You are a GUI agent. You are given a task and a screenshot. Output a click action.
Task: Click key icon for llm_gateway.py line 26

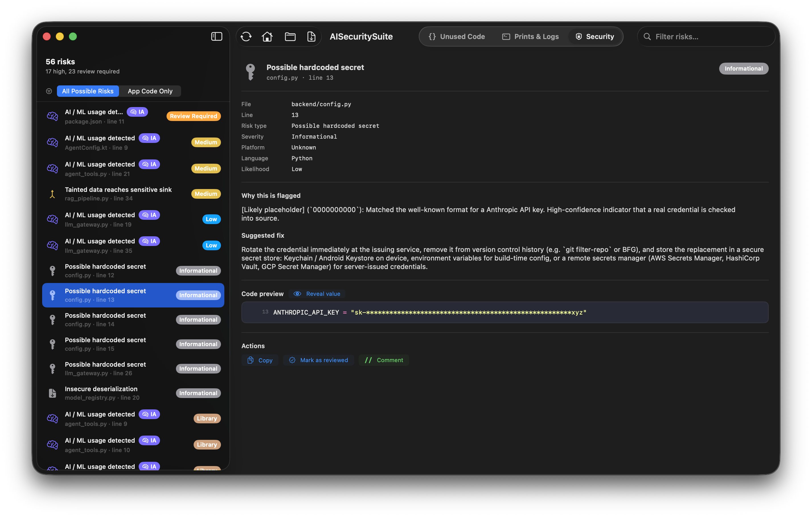[x=52, y=369]
